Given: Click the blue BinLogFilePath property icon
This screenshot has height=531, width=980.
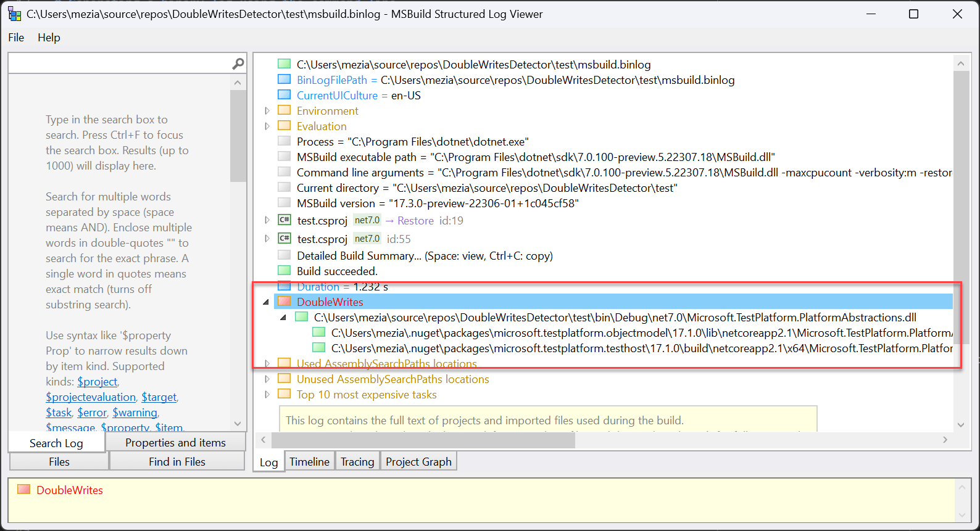Looking at the screenshot, I should point(284,80).
